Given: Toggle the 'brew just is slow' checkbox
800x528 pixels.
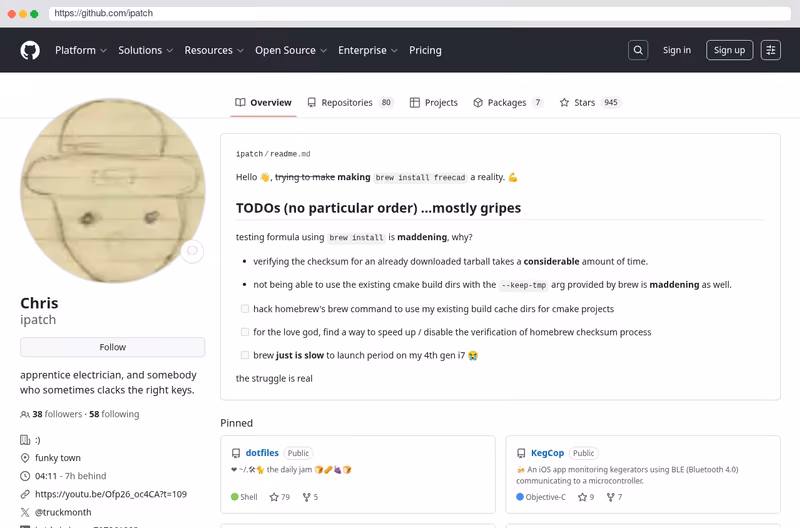Looking at the screenshot, I should click(x=245, y=355).
